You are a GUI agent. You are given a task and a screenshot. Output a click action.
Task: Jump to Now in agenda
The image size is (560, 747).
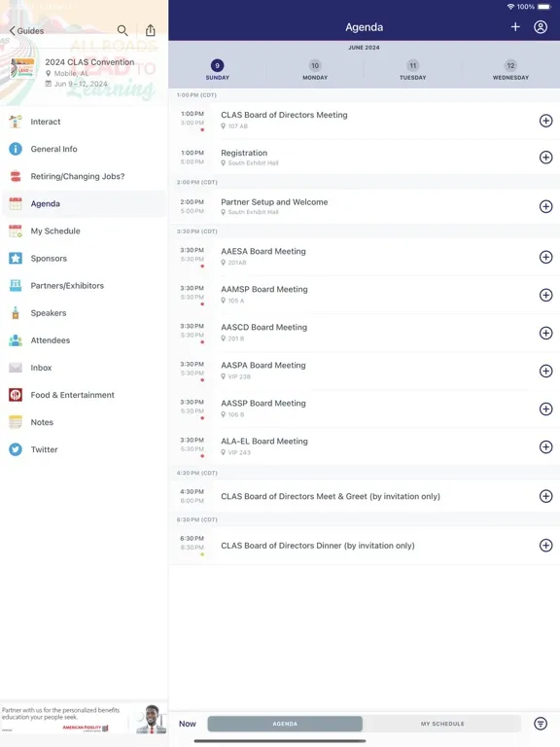coord(187,724)
